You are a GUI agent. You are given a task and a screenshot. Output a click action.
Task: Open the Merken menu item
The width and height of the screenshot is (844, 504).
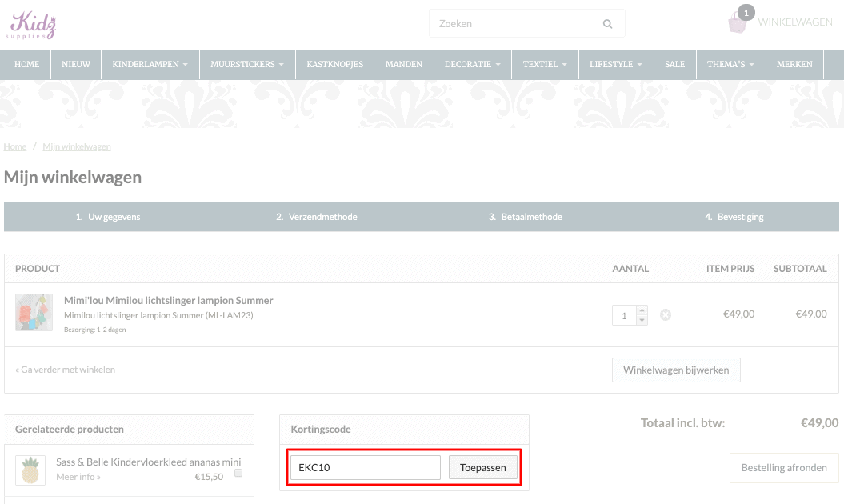tap(794, 64)
